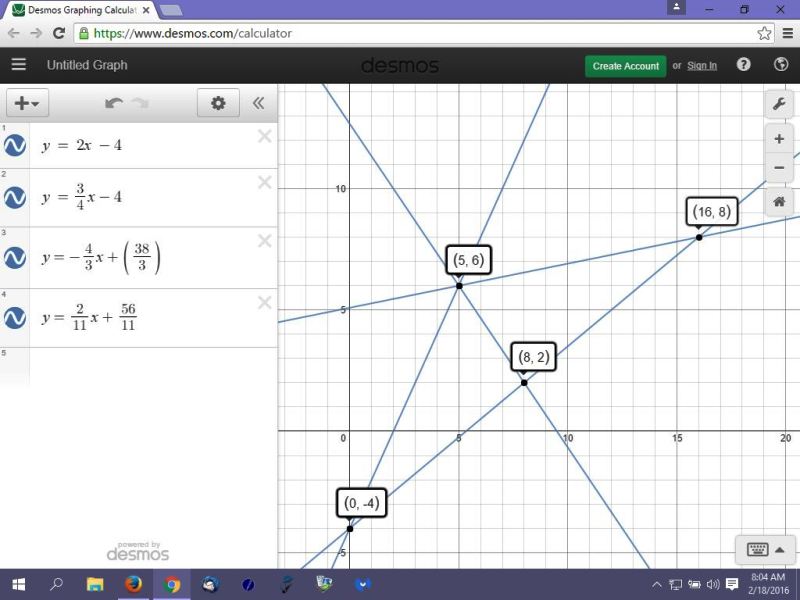Select the point (0, -4) on graph
The width and height of the screenshot is (800, 600).
349,529
